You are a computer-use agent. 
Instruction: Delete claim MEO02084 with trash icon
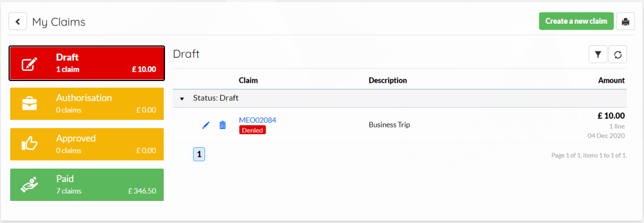(222, 125)
